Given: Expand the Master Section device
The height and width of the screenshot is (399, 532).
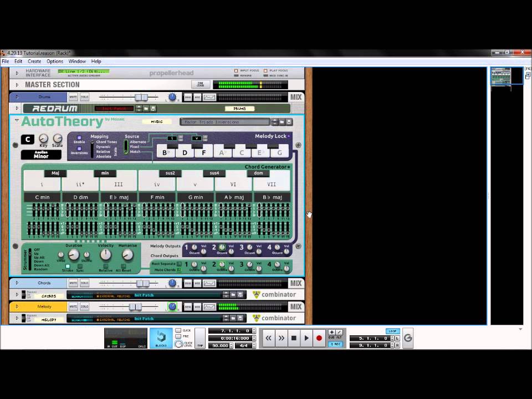Looking at the screenshot, I should (17, 85).
